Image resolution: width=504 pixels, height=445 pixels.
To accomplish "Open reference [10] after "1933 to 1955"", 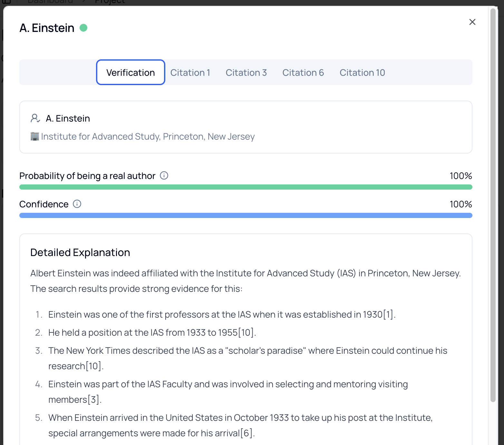I will [247, 333].
